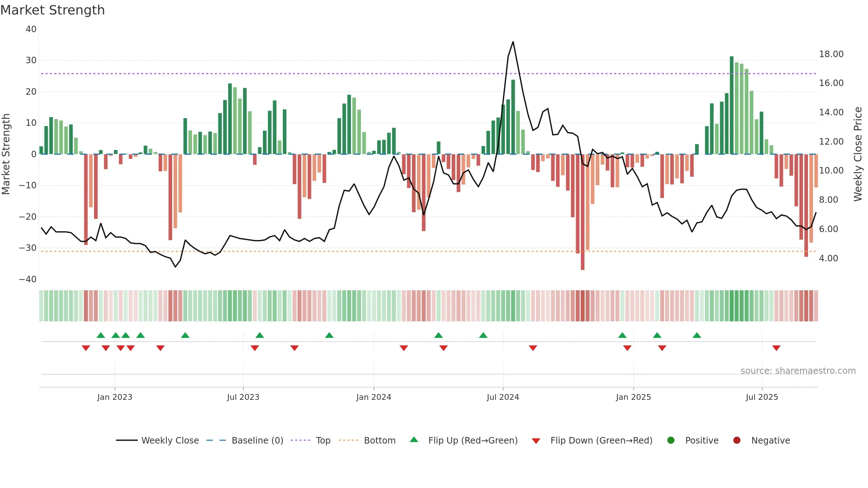This screenshot has width=868, height=488.
Task: Click the Jul 2024 axis label
Action: pos(503,397)
